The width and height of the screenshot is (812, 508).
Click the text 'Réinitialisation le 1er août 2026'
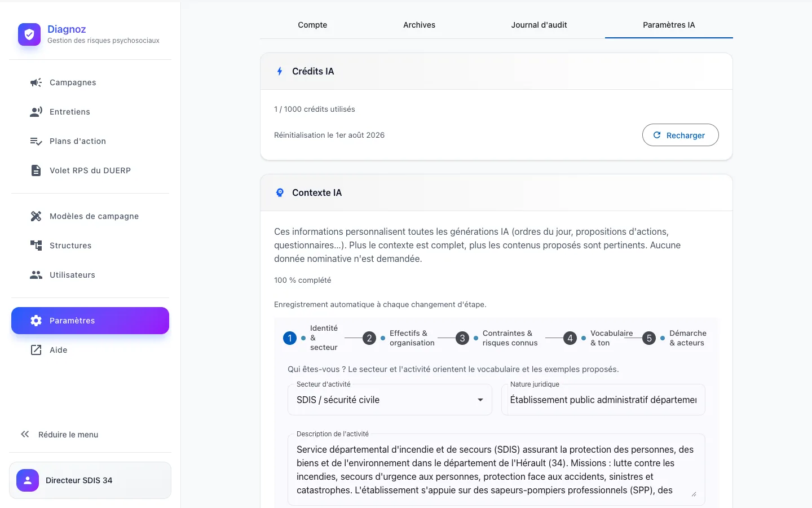point(329,135)
